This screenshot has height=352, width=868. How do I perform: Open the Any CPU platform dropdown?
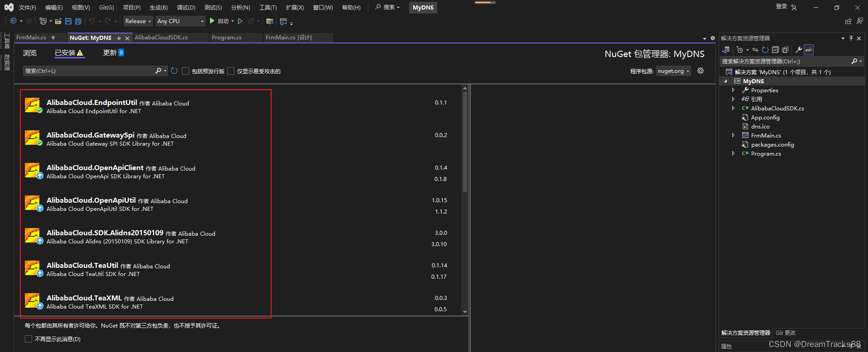click(180, 21)
